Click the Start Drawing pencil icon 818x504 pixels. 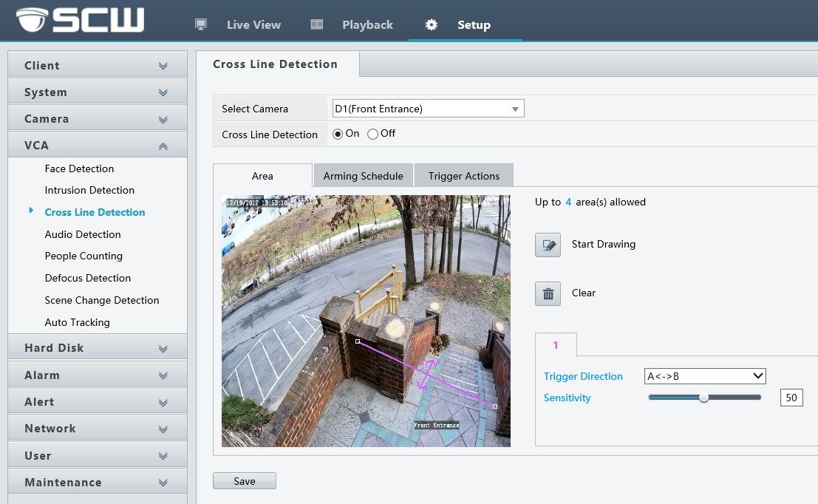point(548,245)
